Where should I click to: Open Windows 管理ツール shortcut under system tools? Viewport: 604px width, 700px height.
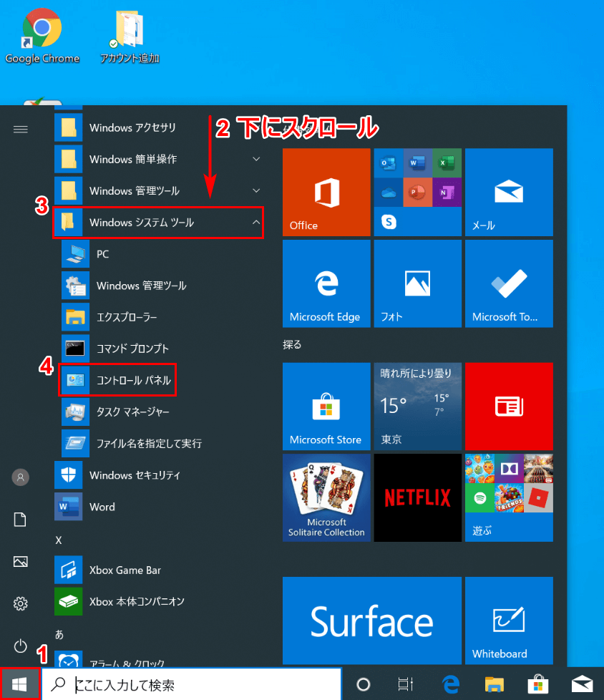[161, 286]
